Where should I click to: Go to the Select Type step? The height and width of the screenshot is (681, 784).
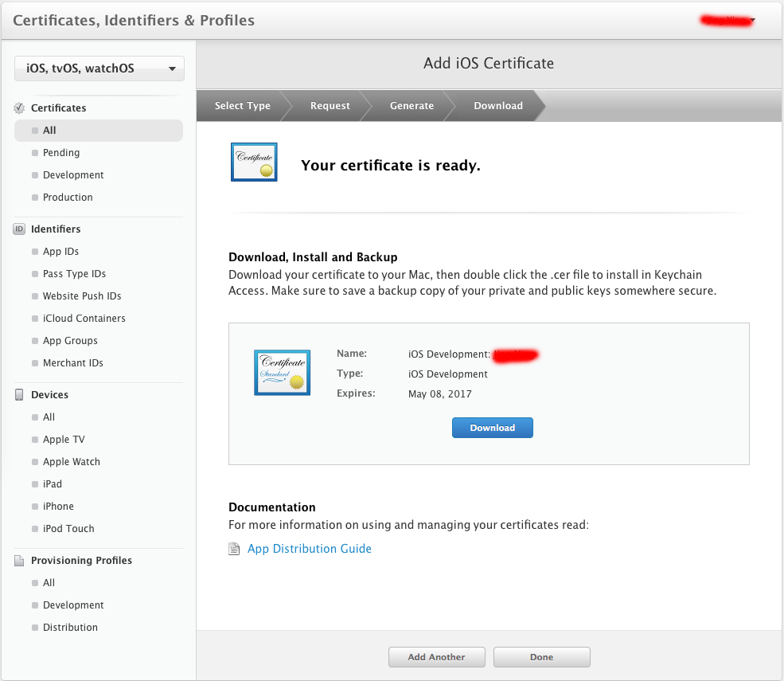tap(242, 106)
